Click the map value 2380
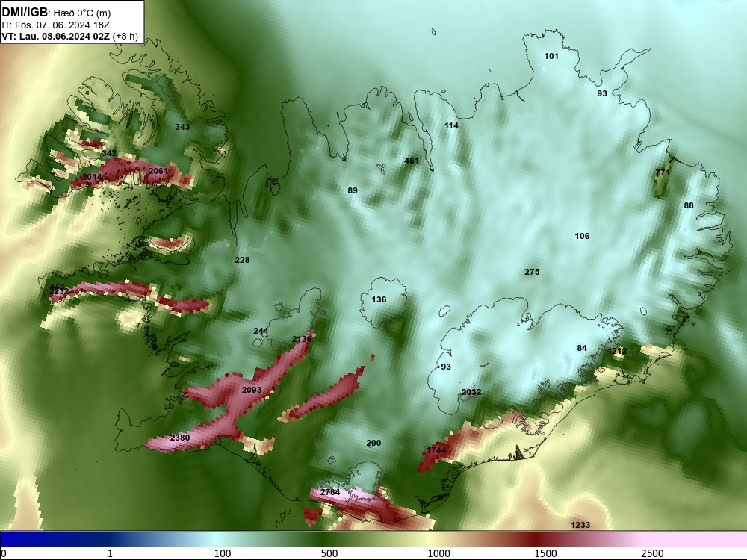Screen dimensions: 747x560 pyautogui.click(x=179, y=438)
